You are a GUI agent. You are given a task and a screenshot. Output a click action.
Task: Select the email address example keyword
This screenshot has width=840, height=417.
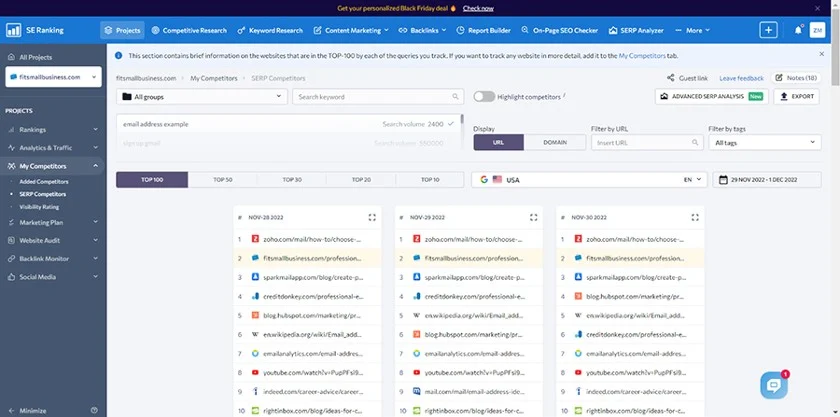[x=288, y=124]
